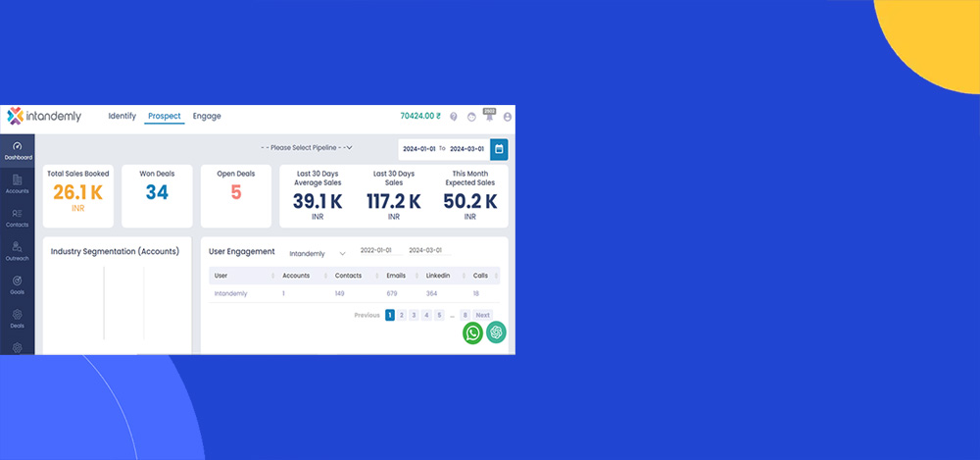Open the Intandemly user engagement dropdown
Screen dimensions: 980x460
tap(318, 253)
